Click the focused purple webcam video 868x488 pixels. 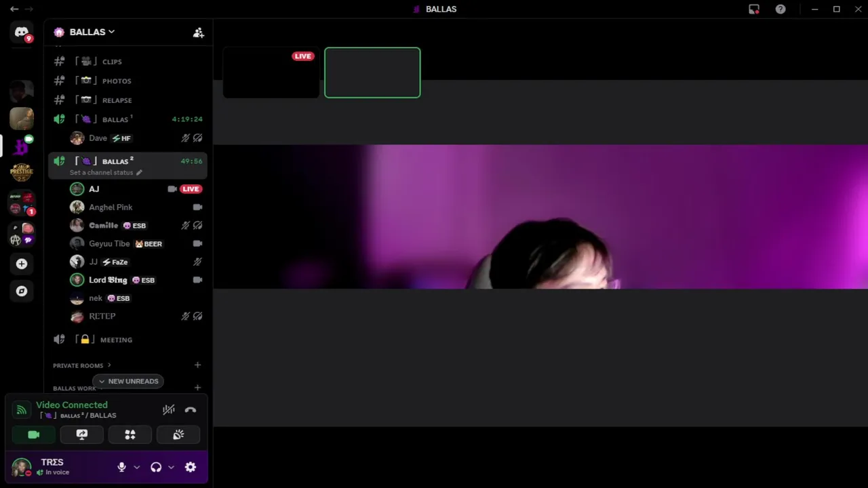540,217
